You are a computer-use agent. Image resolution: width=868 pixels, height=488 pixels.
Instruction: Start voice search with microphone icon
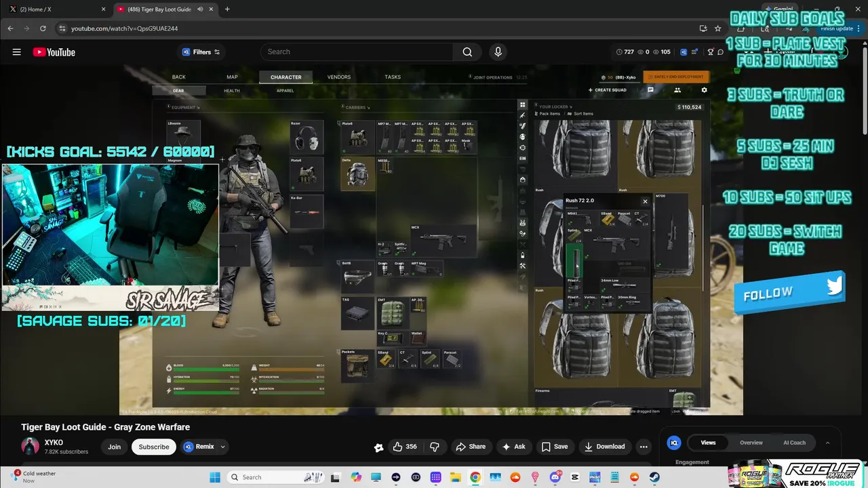[498, 52]
